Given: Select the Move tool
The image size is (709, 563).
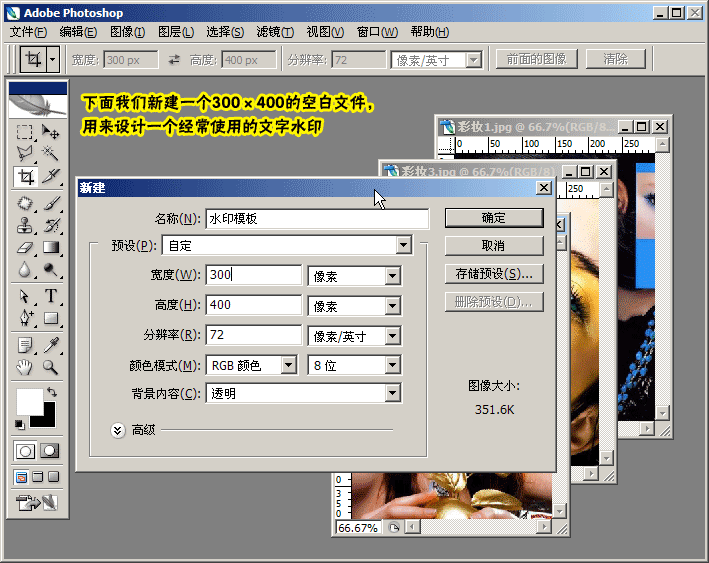Looking at the screenshot, I should click(50, 132).
